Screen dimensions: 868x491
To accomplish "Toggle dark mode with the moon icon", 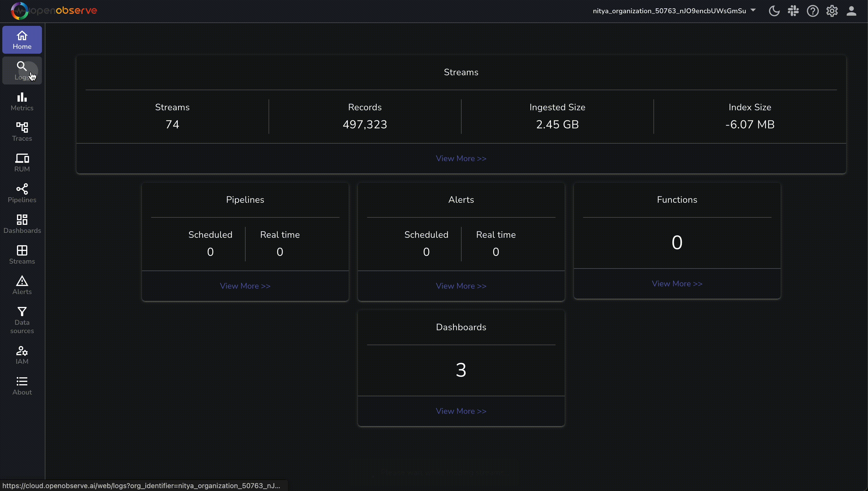I will point(774,11).
